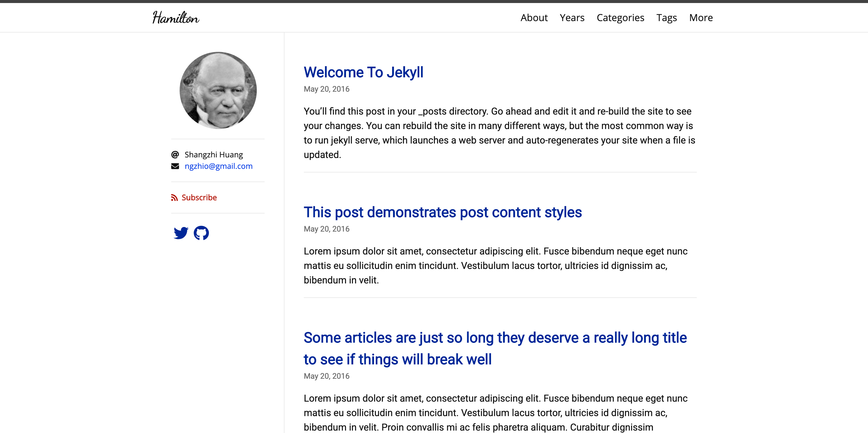Open the GitHub profile icon
Viewport: 868px width, 433px height.
(x=201, y=233)
